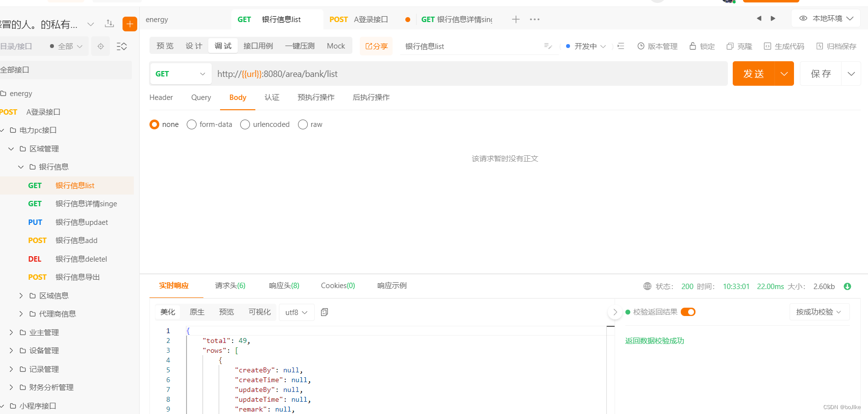Image resolution: width=868 pixels, height=414 pixels.
Task: Click 克隆 to clone the interface
Action: coord(739,46)
